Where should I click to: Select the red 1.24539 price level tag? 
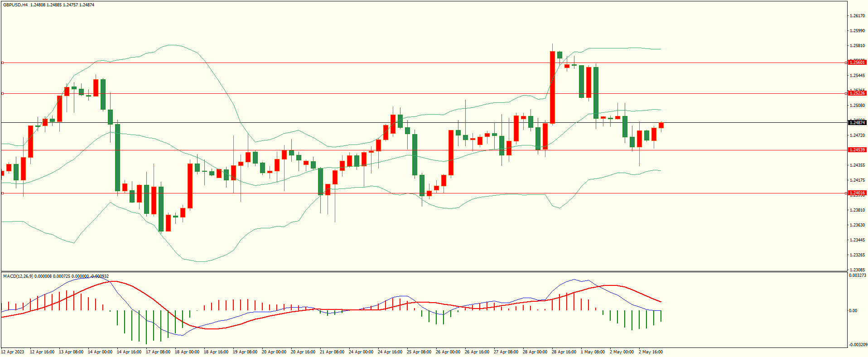coord(857,150)
